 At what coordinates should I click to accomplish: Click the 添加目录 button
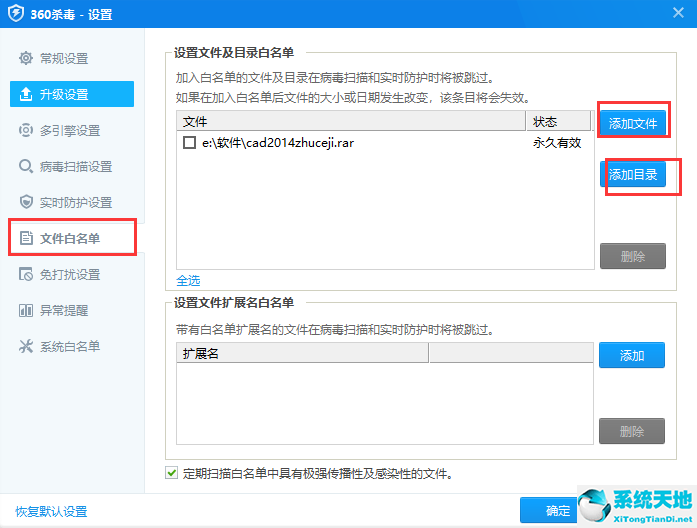(633, 174)
